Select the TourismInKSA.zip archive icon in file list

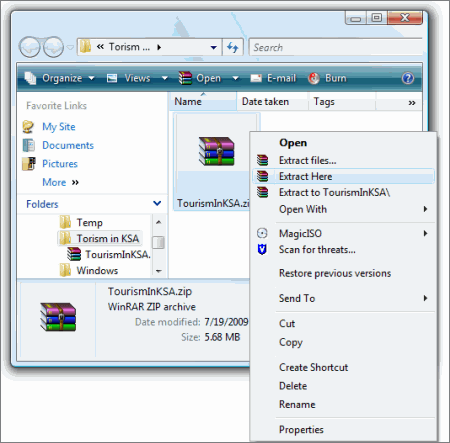(217, 152)
